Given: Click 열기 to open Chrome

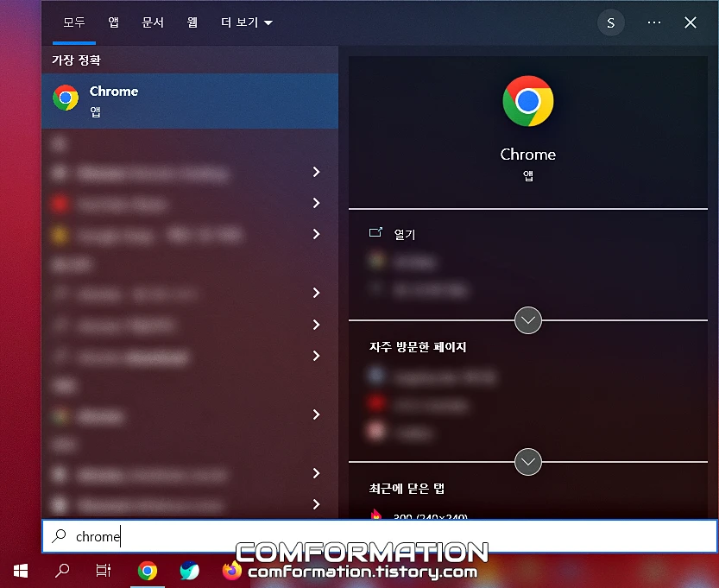Looking at the screenshot, I should (405, 234).
